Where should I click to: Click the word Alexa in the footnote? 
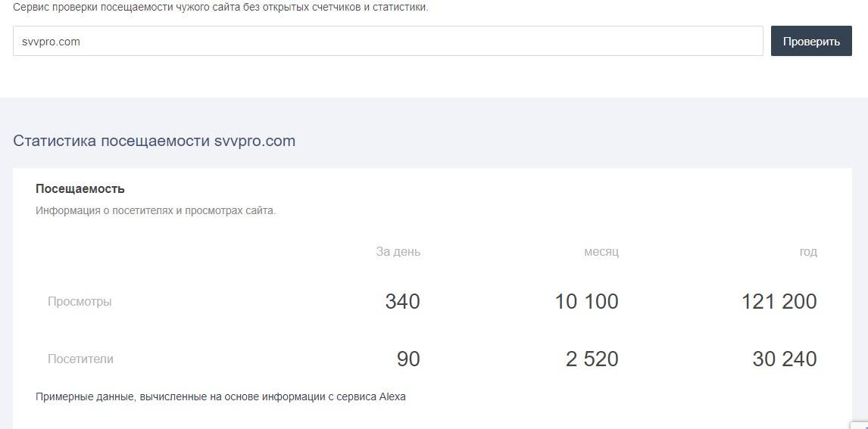tap(392, 396)
